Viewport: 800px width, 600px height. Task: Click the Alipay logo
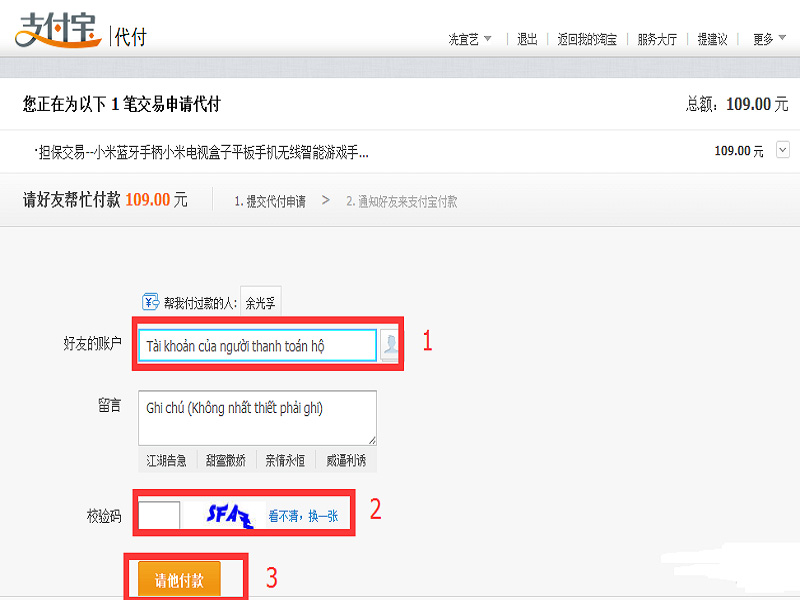point(58,30)
